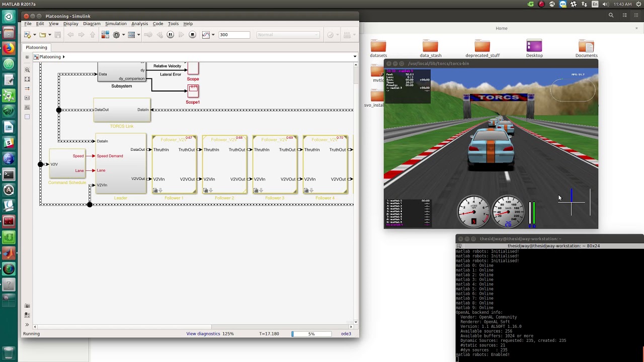Expand the Model Explorer dropdown arrow

[x=138, y=35]
